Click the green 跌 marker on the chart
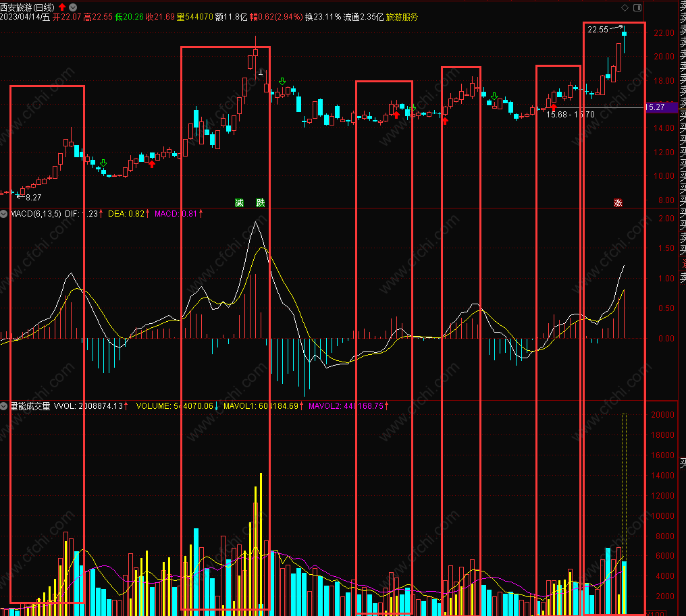Viewport: 686px width, 616px height. pos(261,202)
